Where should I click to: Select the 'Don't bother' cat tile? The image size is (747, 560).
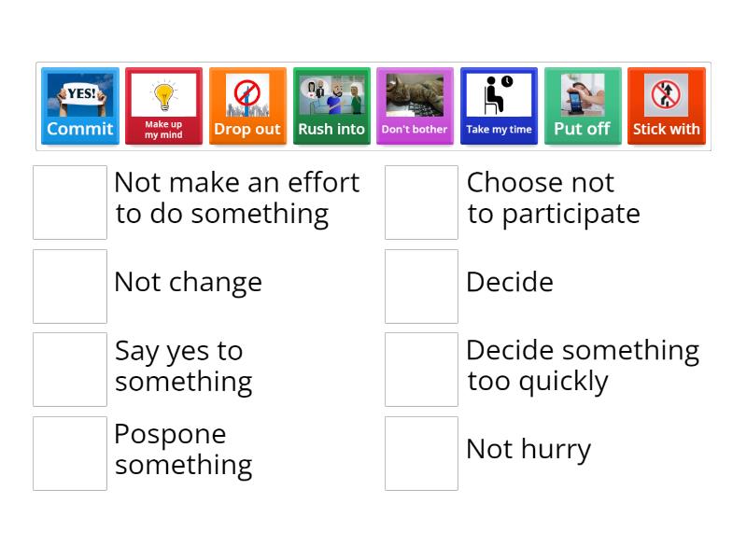(x=415, y=105)
